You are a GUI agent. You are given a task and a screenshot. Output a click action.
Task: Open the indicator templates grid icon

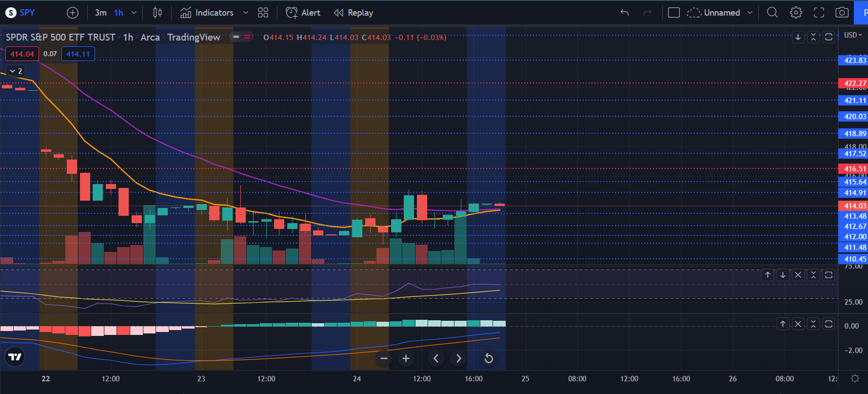263,13
